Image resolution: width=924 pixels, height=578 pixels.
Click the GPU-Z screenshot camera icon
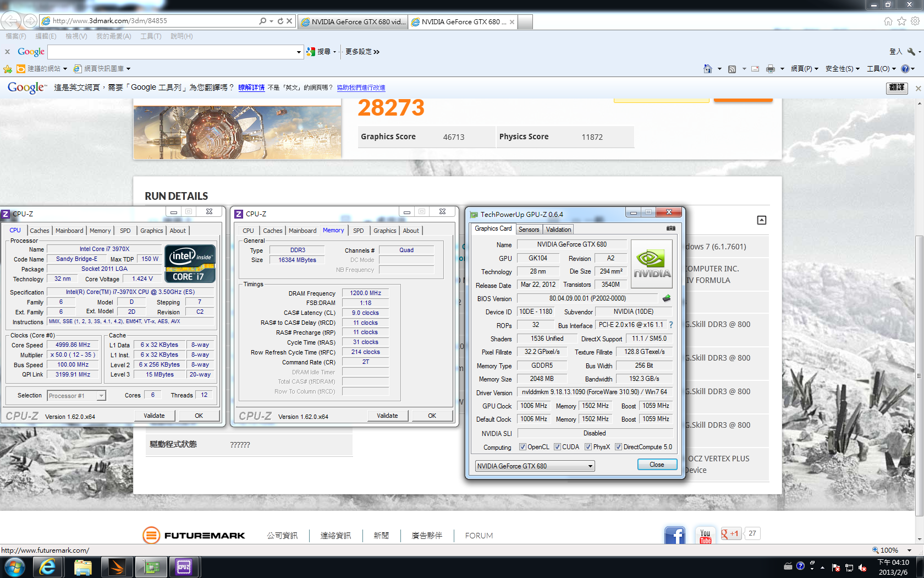click(x=670, y=228)
